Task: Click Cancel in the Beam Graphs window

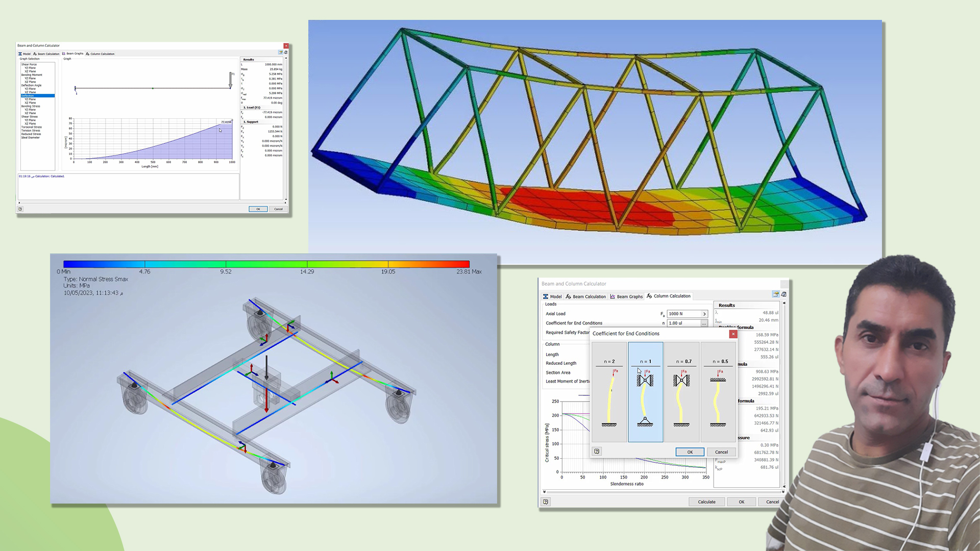Action: tap(278, 209)
